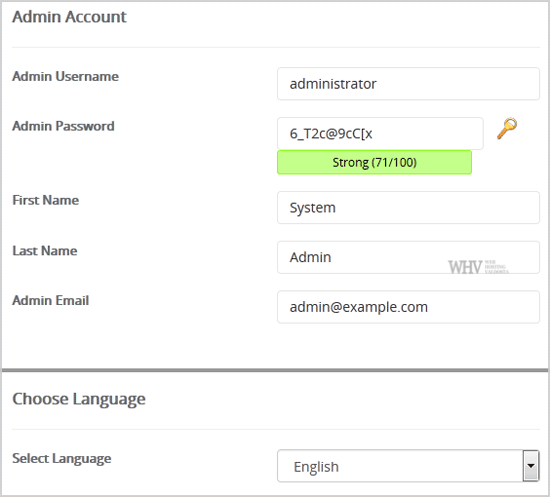Select the First Name field showing System

pyautogui.click(x=408, y=208)
